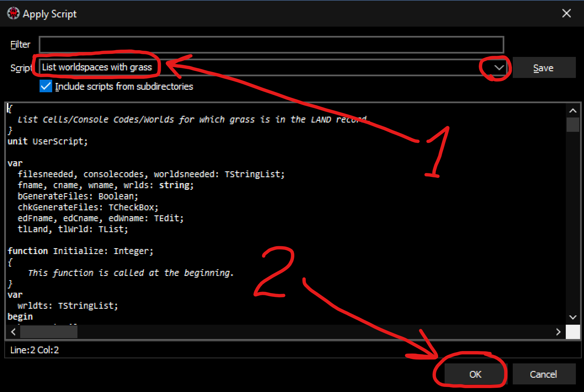Click the horizontal scrollbar thumb
Image resolution: width=584 pixels, height=392 pixels.
[x=49, y=332]
